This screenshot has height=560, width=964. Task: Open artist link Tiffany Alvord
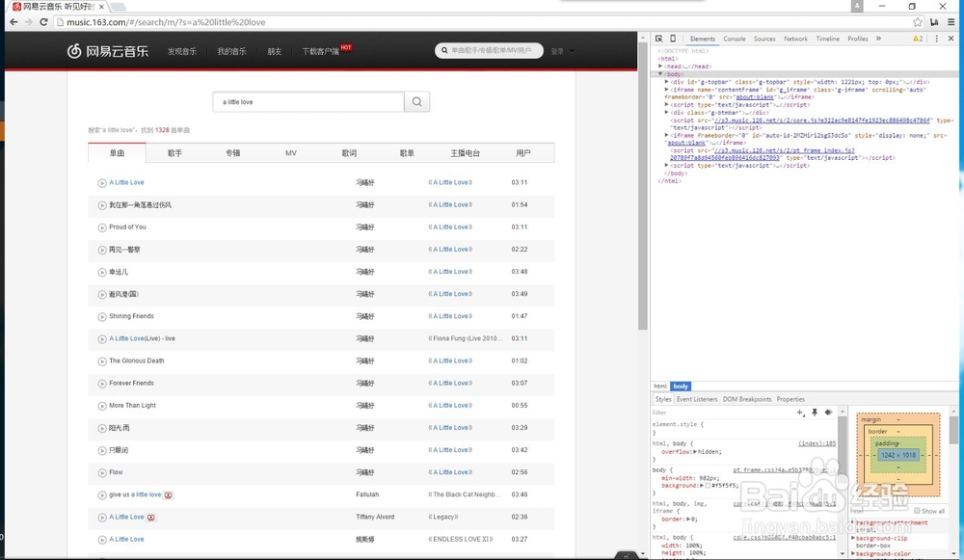375,517
